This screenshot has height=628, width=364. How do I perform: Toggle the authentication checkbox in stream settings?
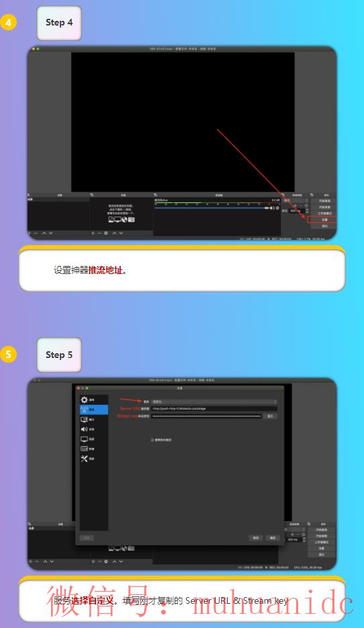(x=152, y=440)
